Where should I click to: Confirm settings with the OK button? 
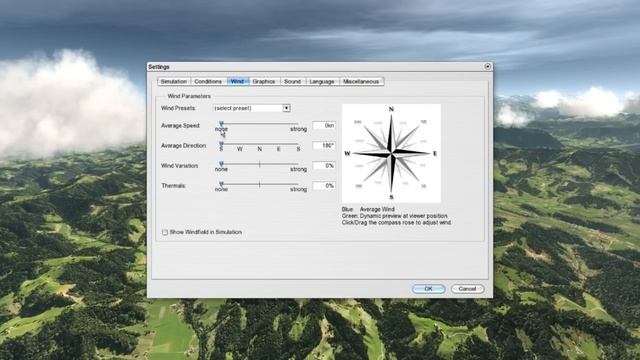(x=429, y=289)
